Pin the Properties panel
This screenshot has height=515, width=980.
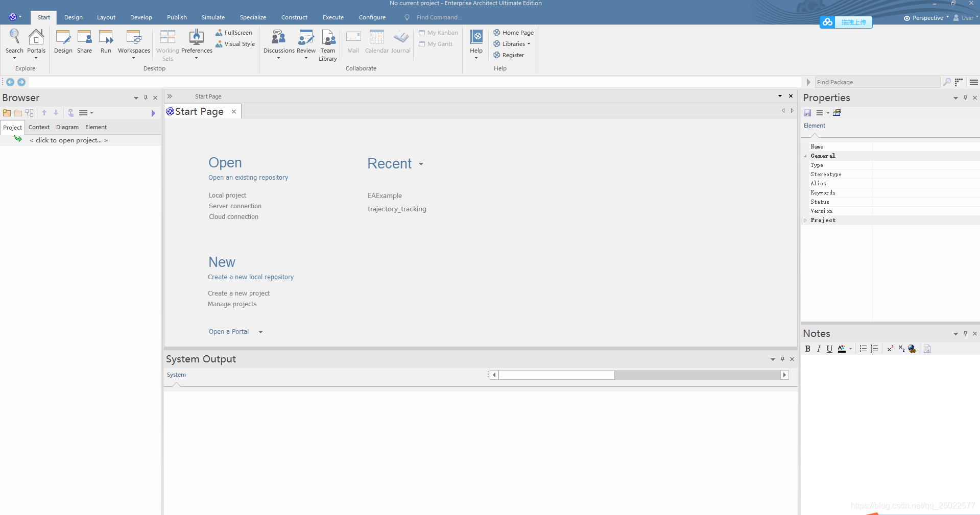tap(965, 97)
